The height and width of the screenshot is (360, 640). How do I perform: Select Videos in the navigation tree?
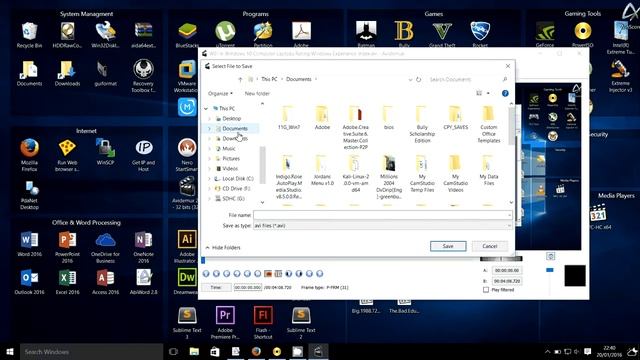click(x=230, y=169)
